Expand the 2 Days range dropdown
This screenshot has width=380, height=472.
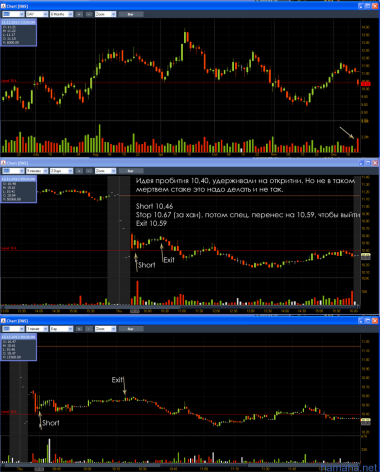click(x=61, y=171)
